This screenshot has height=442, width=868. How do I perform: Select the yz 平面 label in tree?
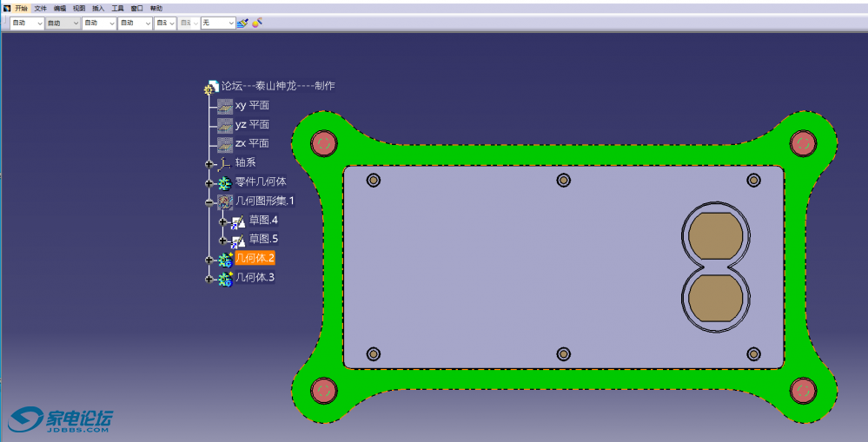click(x=252, y=125)
